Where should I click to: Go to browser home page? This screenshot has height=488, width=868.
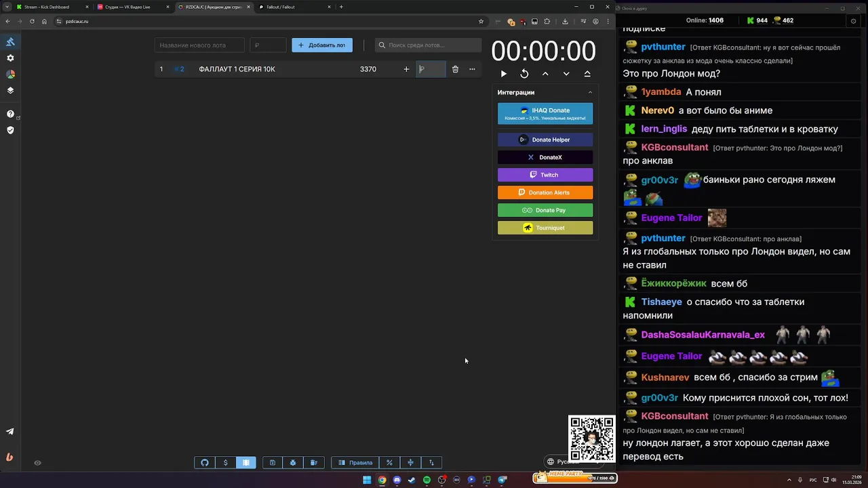pos(44,21)
